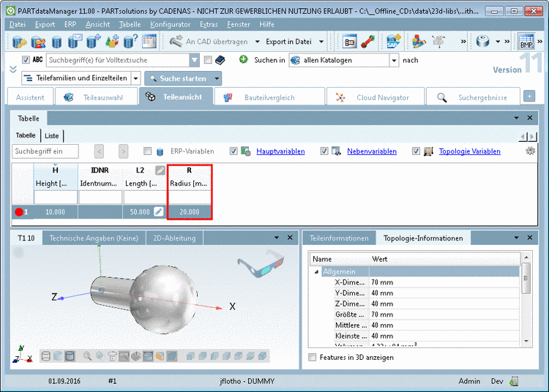Switch to the Bauteilvergleich tab
The height and width of the screenshot is (392, 549).
[x=269, y=97]
